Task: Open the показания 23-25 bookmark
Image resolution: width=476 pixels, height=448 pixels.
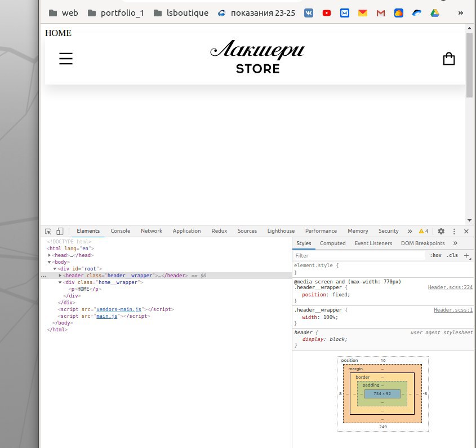Action: pyautogui.click(x=256, y=13)
